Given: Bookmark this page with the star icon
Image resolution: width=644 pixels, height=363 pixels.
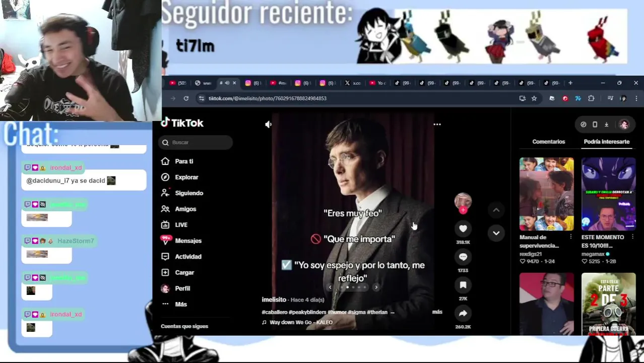Looking at the screenshot, I should (534, 98).
